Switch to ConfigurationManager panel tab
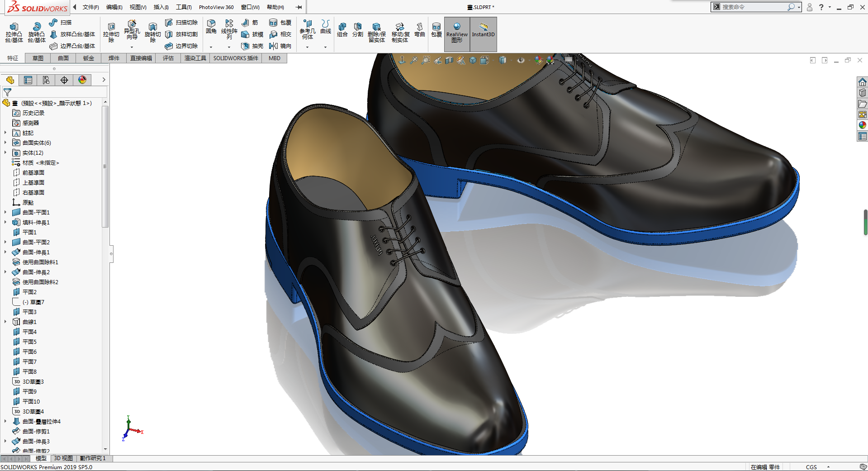 tap(46, 80)
